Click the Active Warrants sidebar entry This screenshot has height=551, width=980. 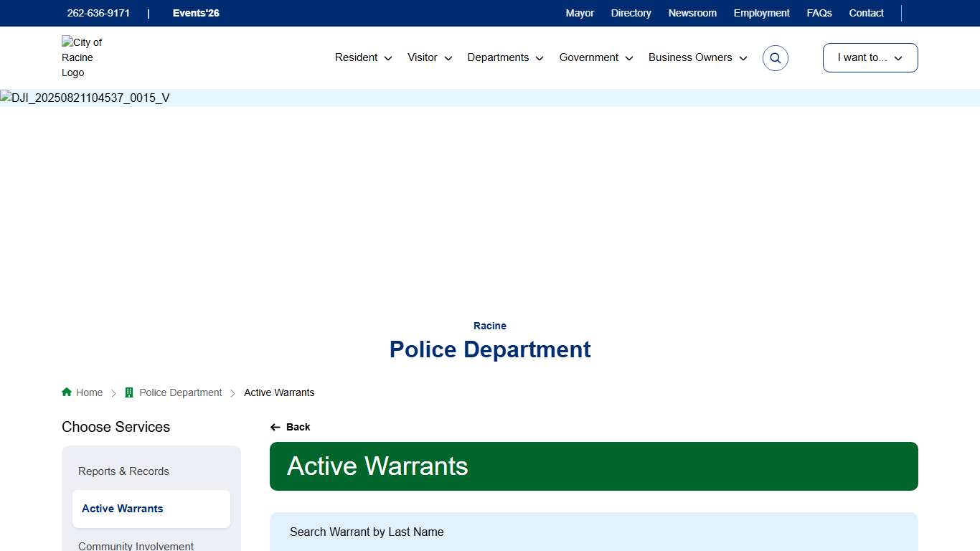[x=122, y=509]
